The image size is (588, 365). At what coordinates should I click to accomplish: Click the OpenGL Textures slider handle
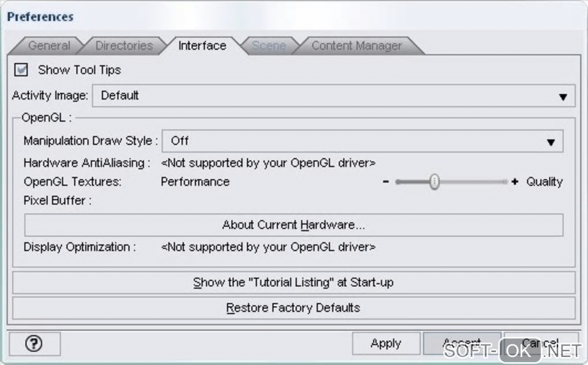pos(435,182)
